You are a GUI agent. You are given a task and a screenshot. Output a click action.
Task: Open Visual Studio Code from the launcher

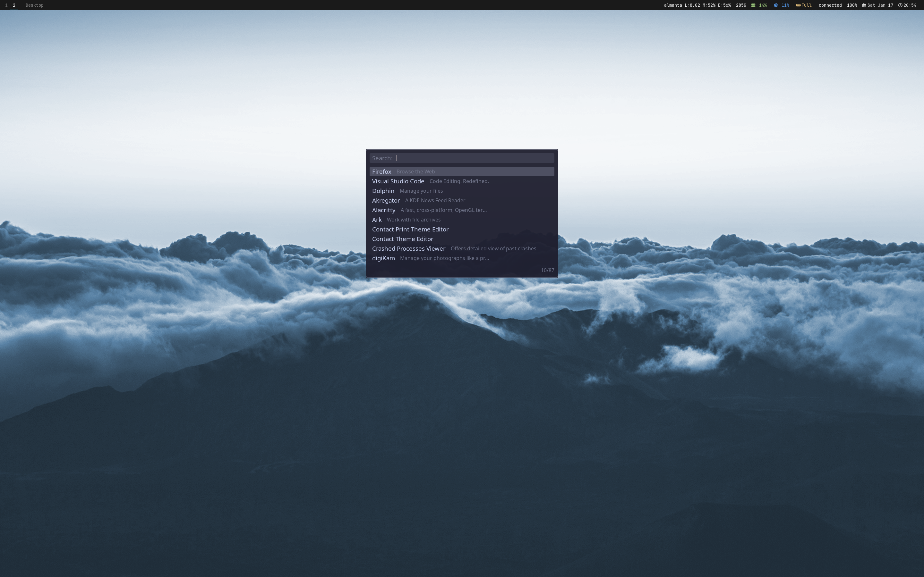point(398,181)
